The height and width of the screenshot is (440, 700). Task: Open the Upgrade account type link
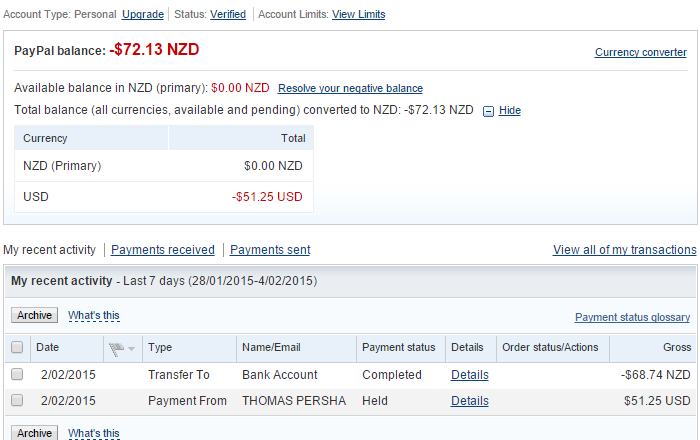[x=143, y=14]
